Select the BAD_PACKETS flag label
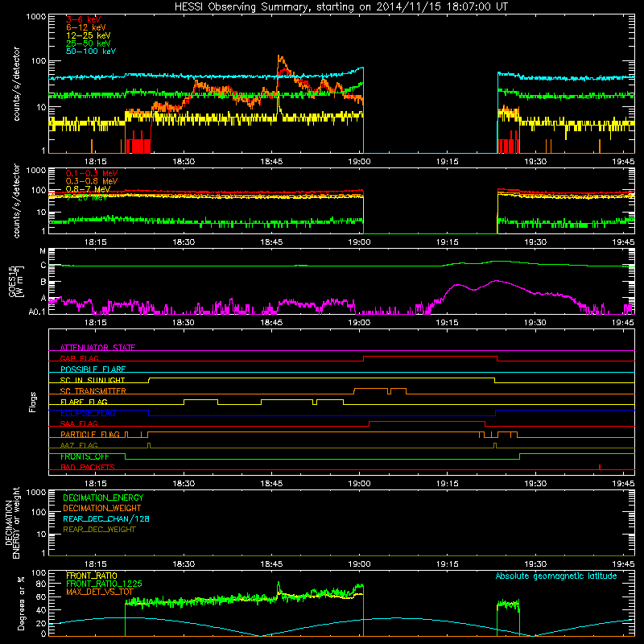The image size is (644, 644). [88, 467]
